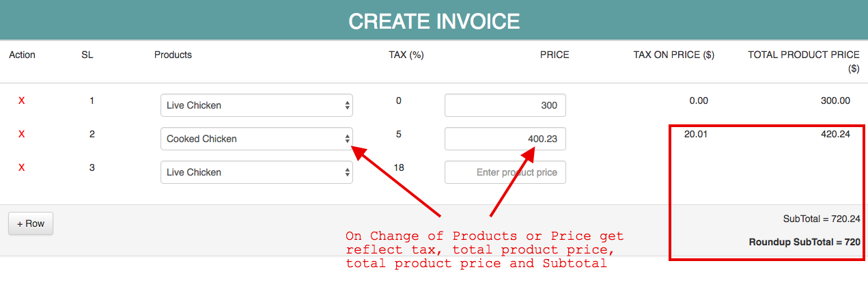Click the SL column header
Image resolution: width=868 pixels, height=300 pixels.
87,55
